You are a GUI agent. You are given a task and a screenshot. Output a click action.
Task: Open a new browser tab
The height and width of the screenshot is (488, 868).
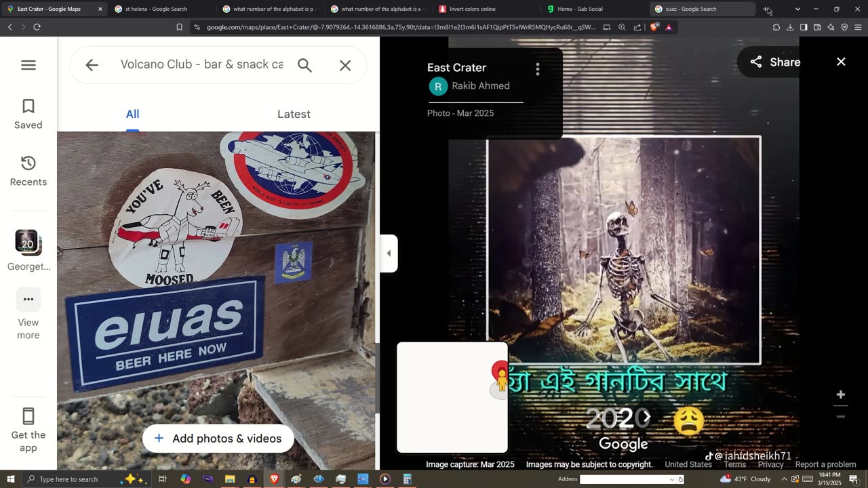767,9
